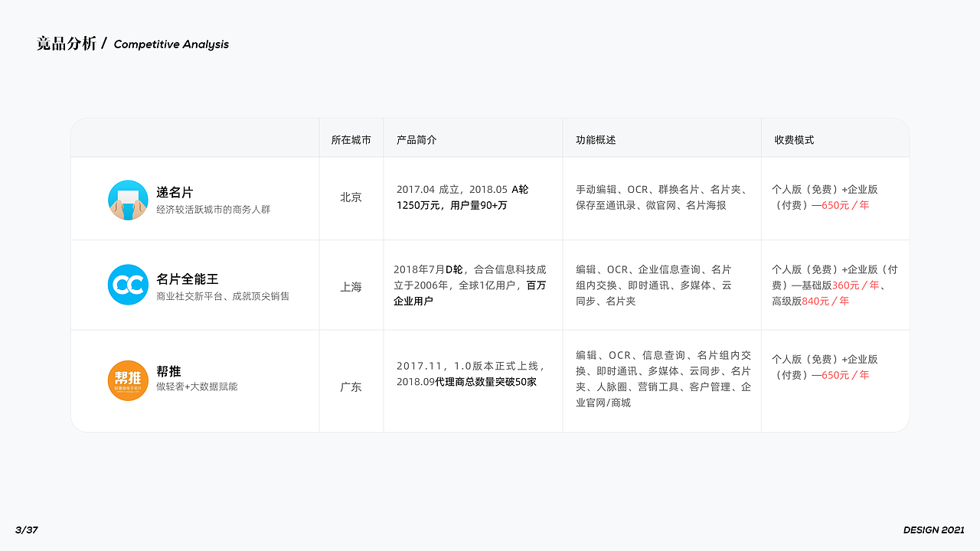Click the 所在城市 column header
The height and width of the screenshot is (551, 980).
coord(351,139)
